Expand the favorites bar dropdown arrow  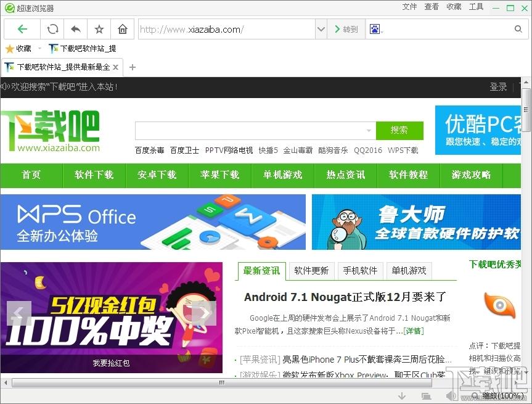click(x=40, y=49)
